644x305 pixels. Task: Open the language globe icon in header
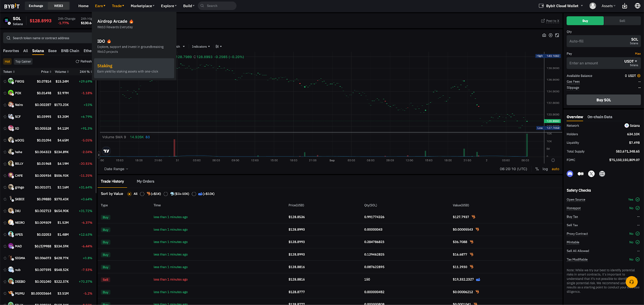(x=638, y=6)
